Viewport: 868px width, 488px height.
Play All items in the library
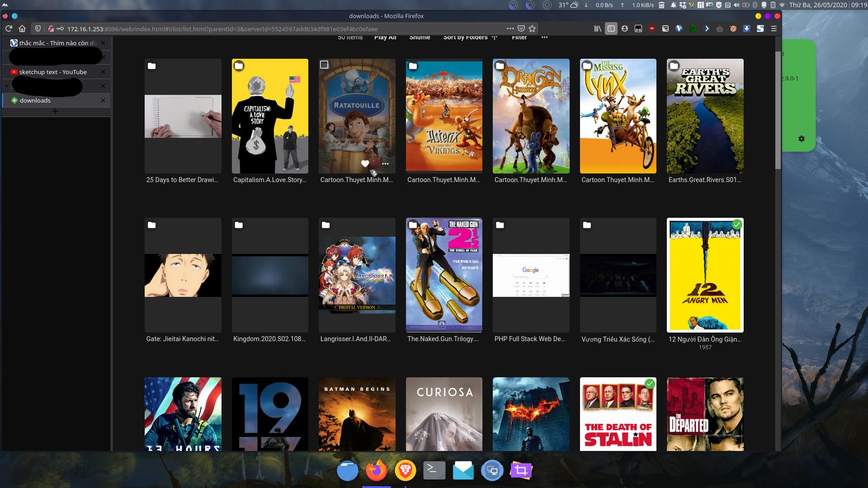385,37
